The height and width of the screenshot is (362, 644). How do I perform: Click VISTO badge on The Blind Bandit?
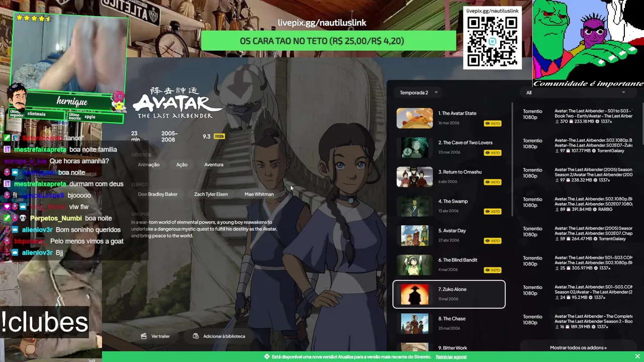[x=493, y=270]
